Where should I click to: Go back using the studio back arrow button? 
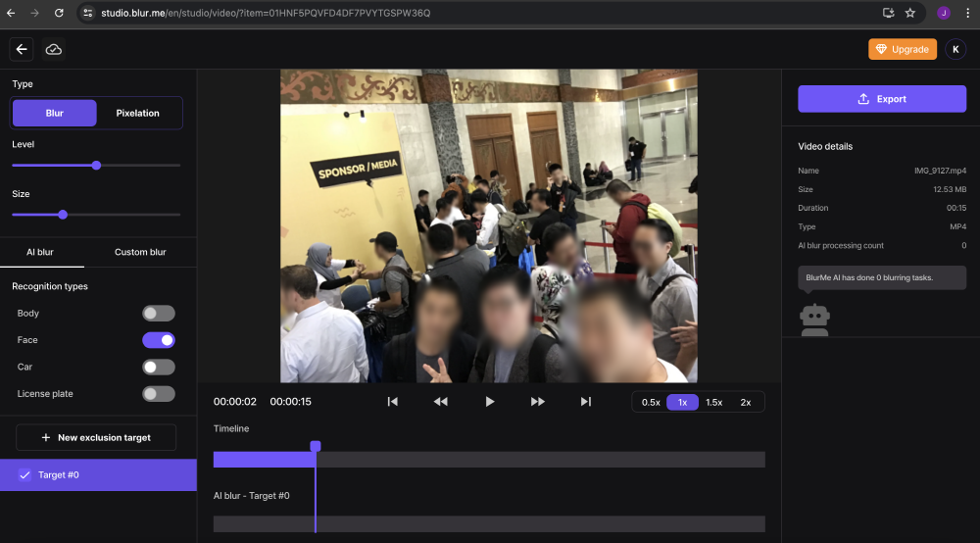pos(22,49)
